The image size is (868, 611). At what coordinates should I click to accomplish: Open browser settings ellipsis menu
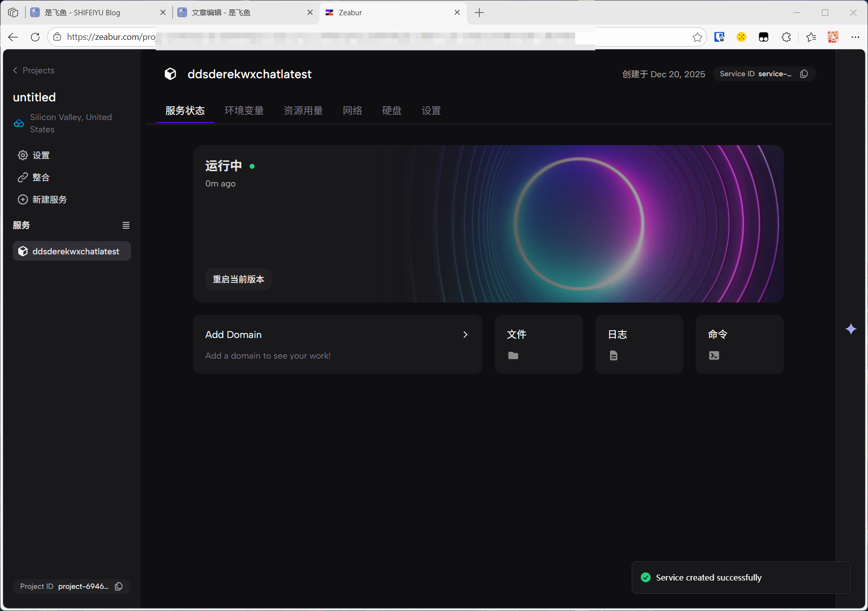[x=855, y=37]
